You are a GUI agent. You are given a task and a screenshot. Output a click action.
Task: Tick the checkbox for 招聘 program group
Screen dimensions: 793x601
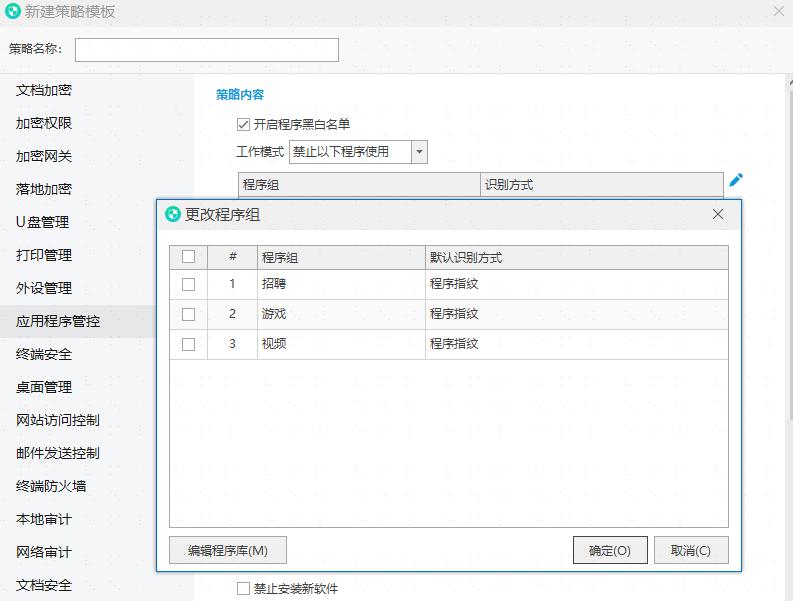click(188, 284)
